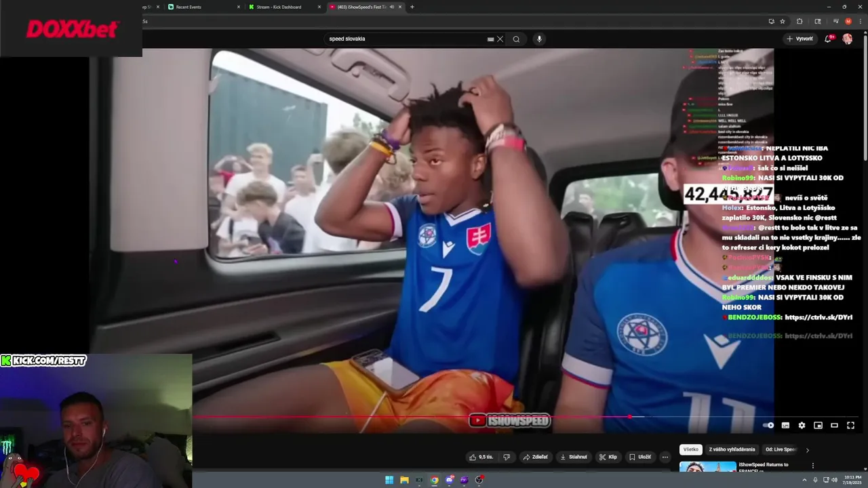Click the video progress scrubber dot

631,417
